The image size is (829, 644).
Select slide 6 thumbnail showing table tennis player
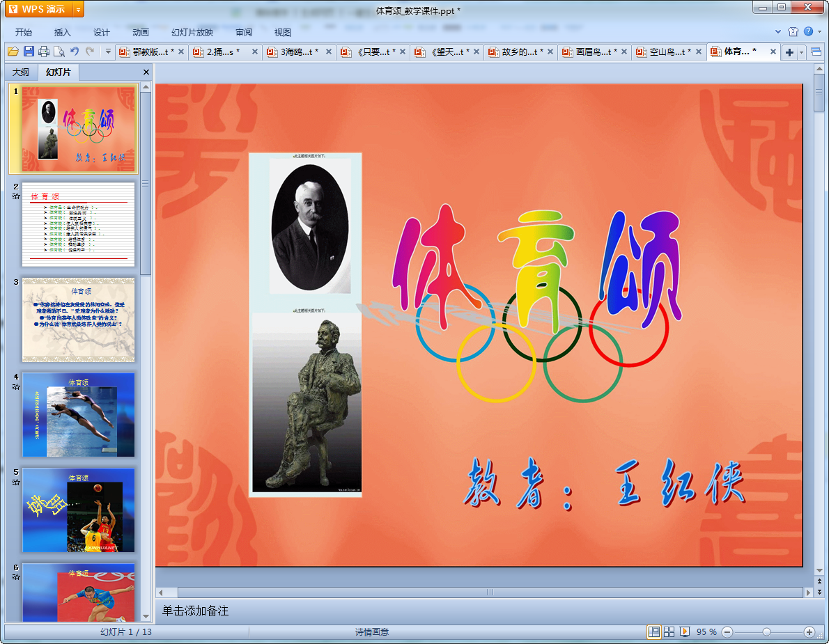click(x=79, y=592)
